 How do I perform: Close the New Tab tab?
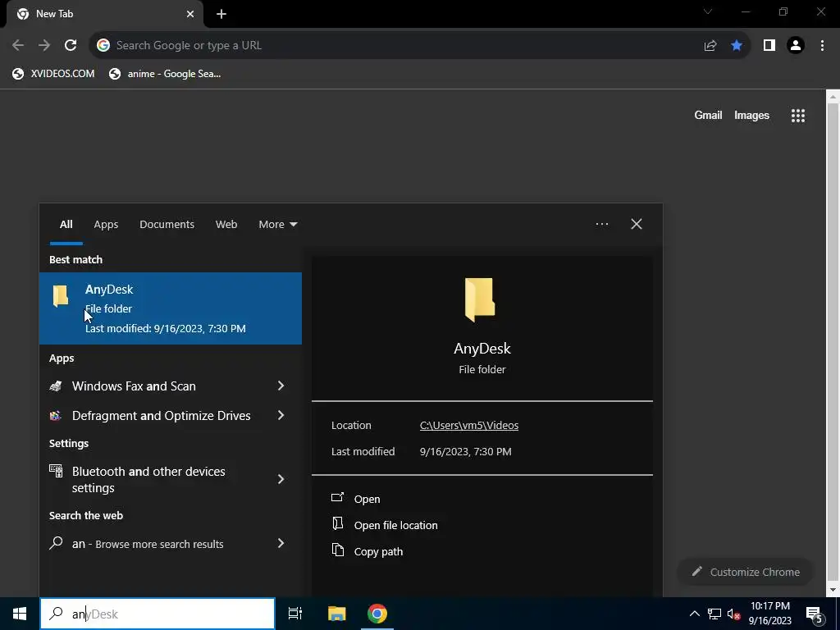click(190, 14)
